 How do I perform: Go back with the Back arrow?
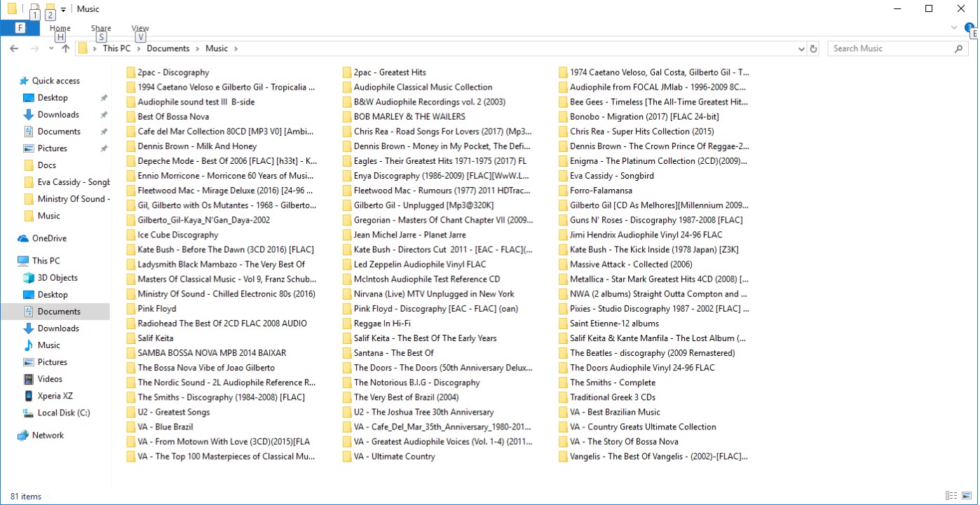pyautogui.click(x=14, y=48)
